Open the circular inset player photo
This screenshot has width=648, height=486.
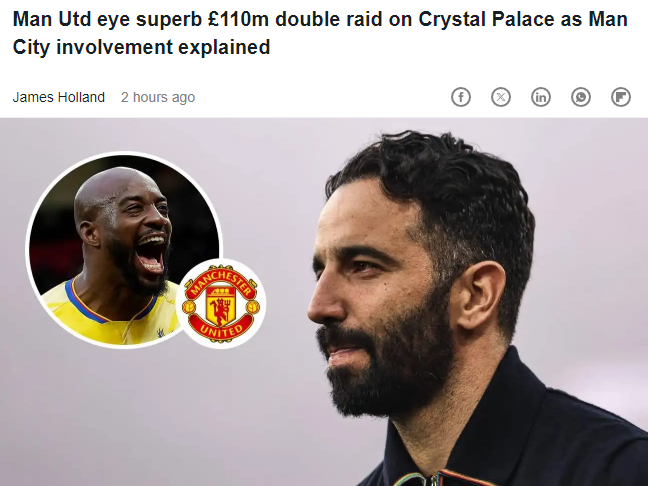124,250
